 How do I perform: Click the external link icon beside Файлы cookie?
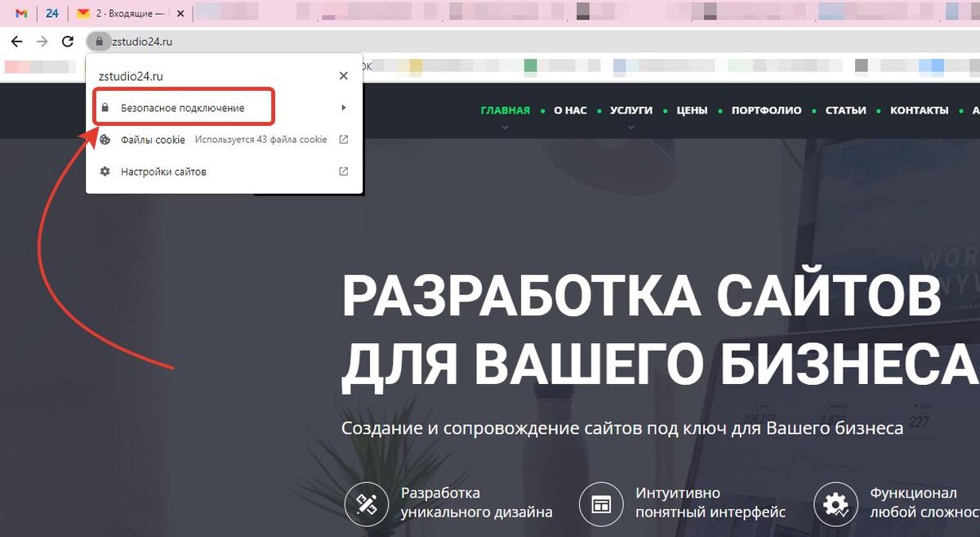coord(343,139)
